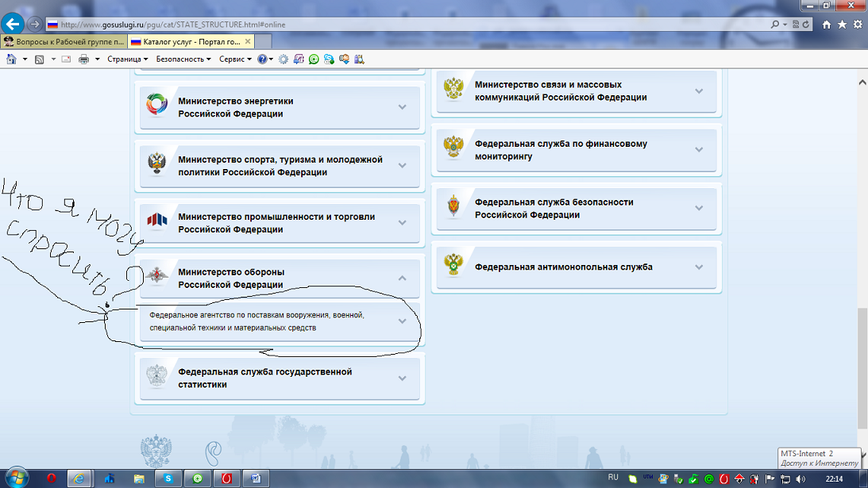Open the Страница menu

[127, 60]
